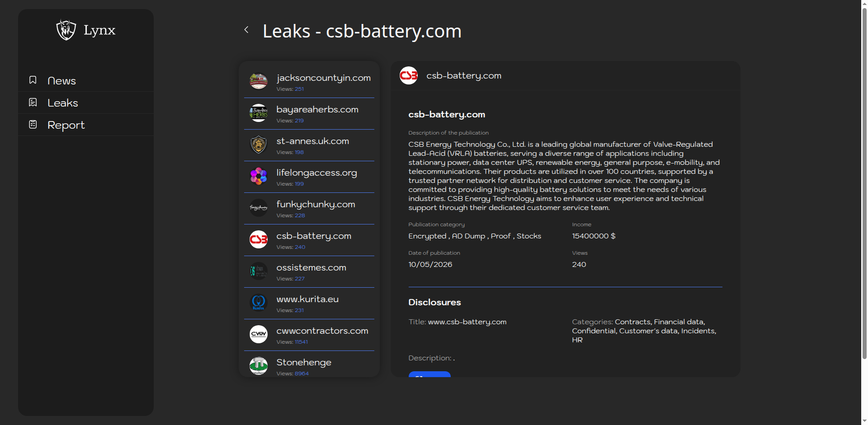Click 'Views: 8964' under Stonehenge
Image resolution: width=868 pixels, height=425 pixels.
(x=292, y=374)
